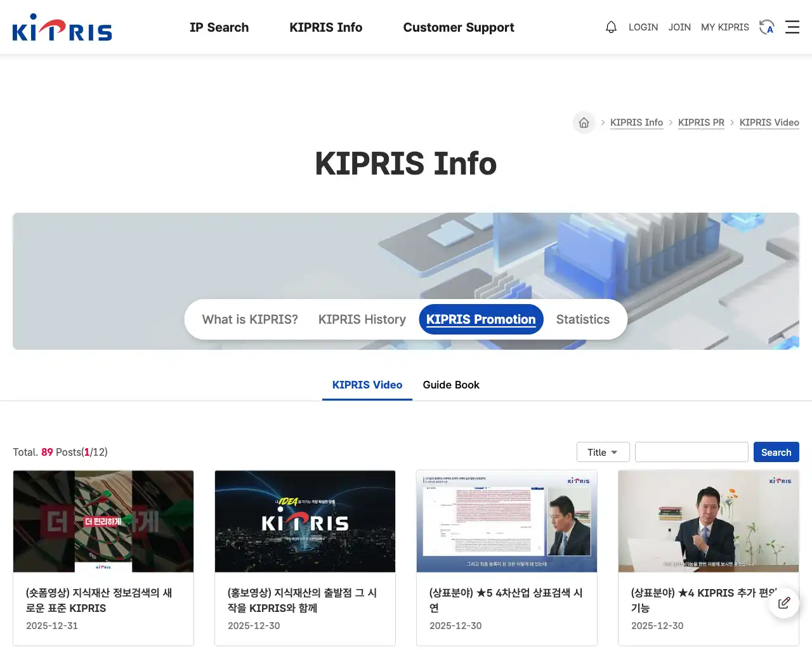
Task: Go to KIPRIS home via logo
Action: pyautogui.click(x=62, y=27)
